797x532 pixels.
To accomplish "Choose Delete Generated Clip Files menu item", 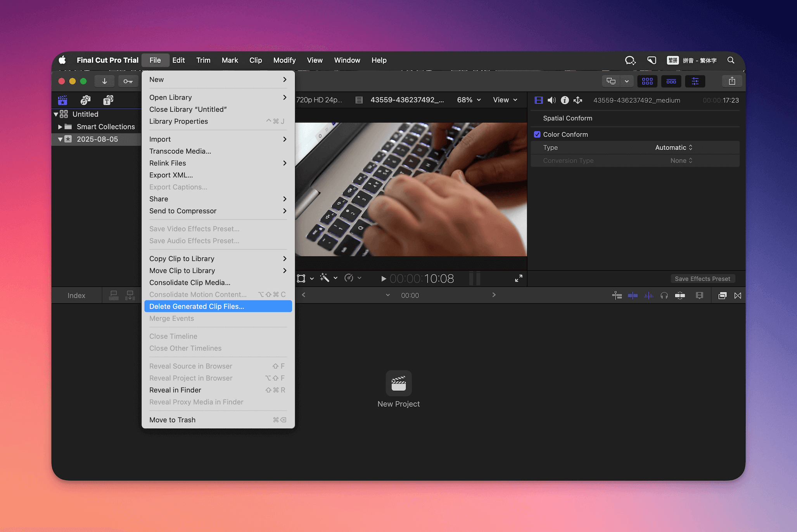I will coord(218,306).
